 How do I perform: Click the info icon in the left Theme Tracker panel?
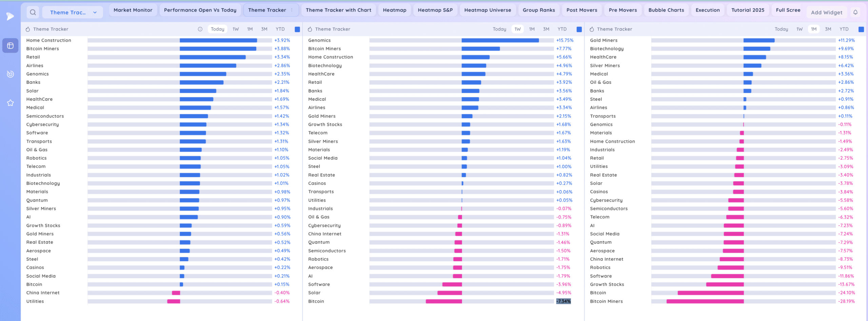(200, 29)
